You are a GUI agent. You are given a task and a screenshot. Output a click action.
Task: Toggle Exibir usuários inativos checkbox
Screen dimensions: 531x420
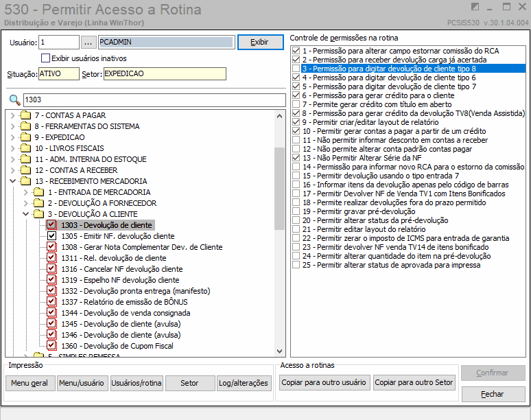tap(45, 58)
